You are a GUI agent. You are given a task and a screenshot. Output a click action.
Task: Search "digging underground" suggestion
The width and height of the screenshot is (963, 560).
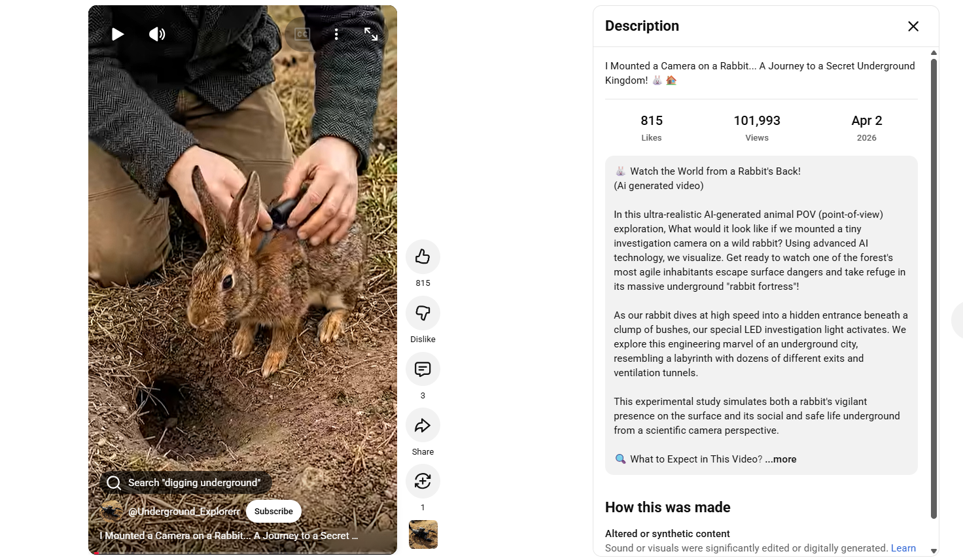coord(186,483)
